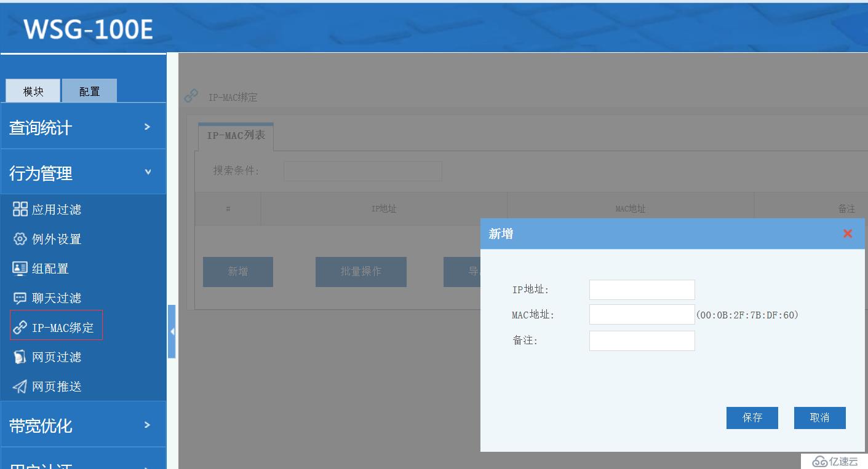The width and height of the screenshot is (868, 469).
Task: Click the IP-MAC绑定 link icon in sidebar
Action: coord(20,327)
